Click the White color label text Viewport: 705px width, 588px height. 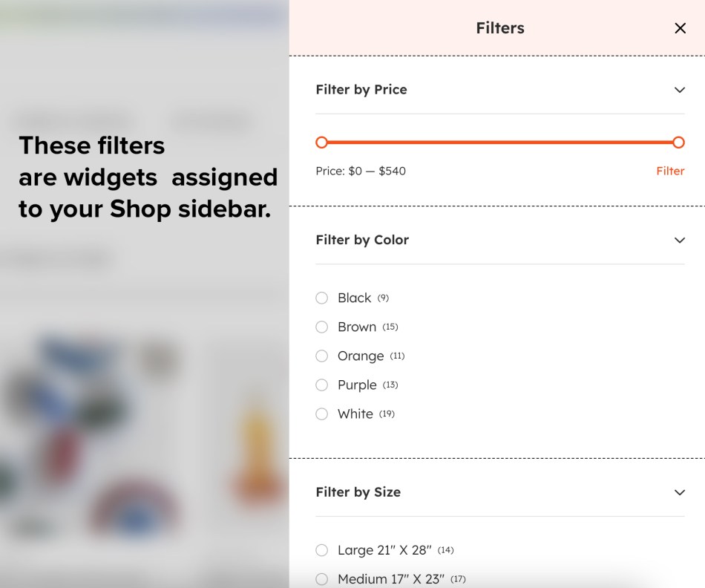[x=355, y=414]
